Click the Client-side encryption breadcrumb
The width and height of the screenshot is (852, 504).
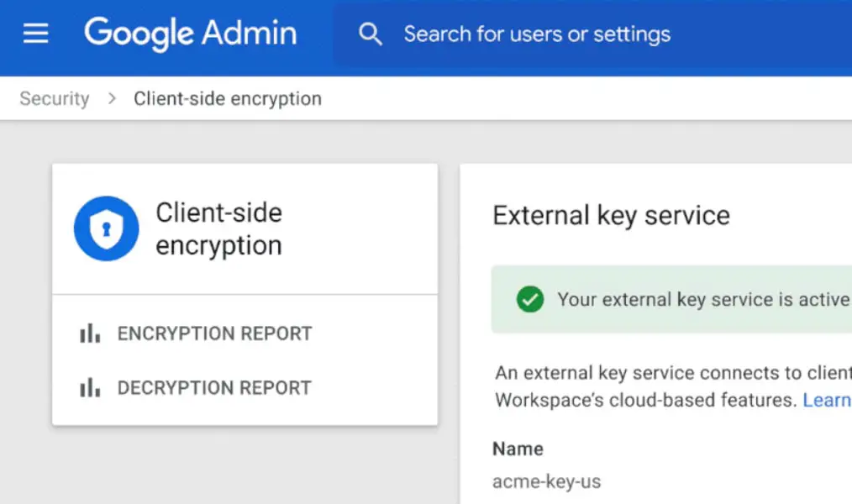(228, 99)
